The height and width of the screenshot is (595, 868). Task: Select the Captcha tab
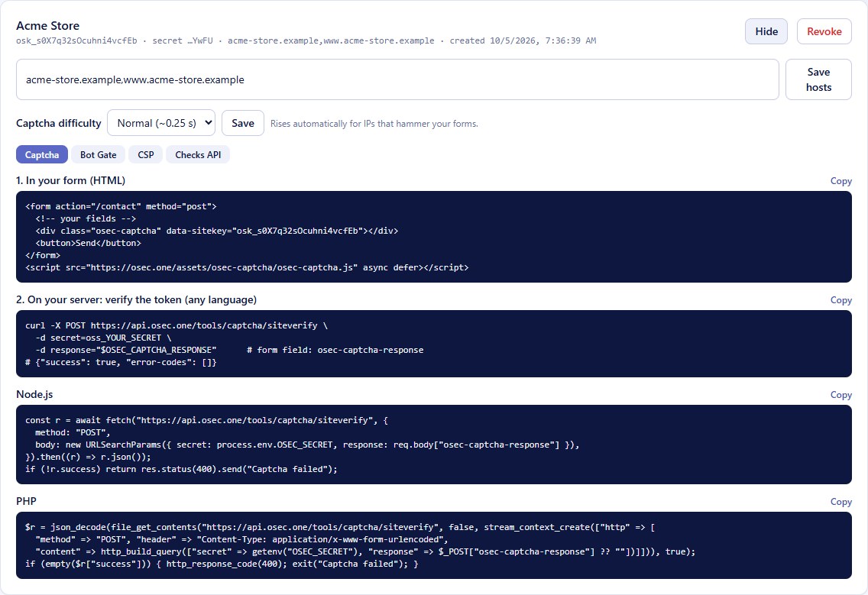[x=42, y=155]
